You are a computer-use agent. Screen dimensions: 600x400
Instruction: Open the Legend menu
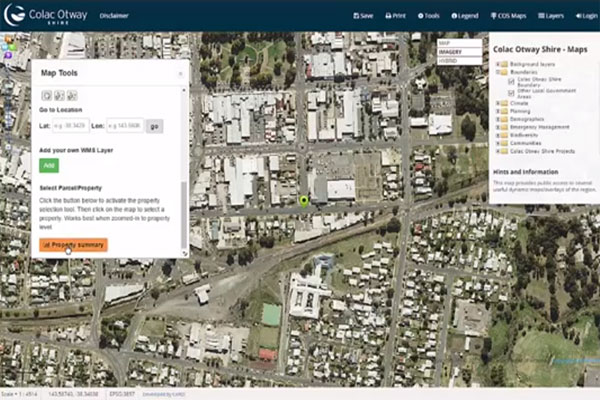tap(465, 16)
